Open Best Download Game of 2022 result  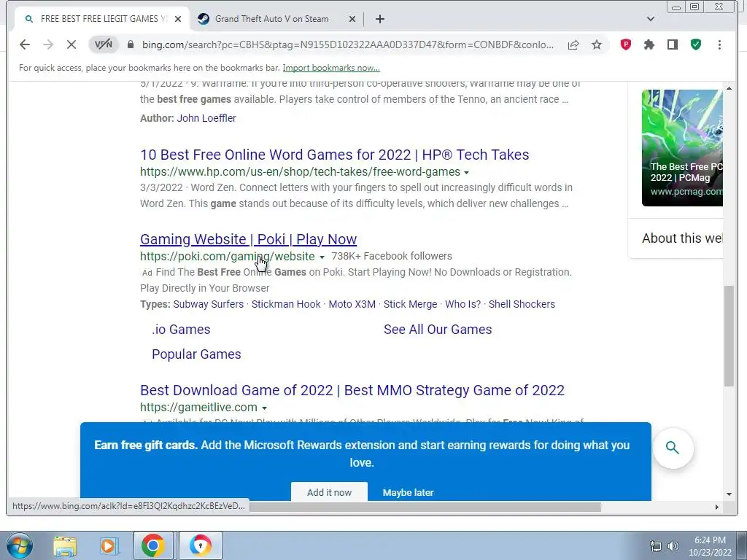(x=352, y=390)
